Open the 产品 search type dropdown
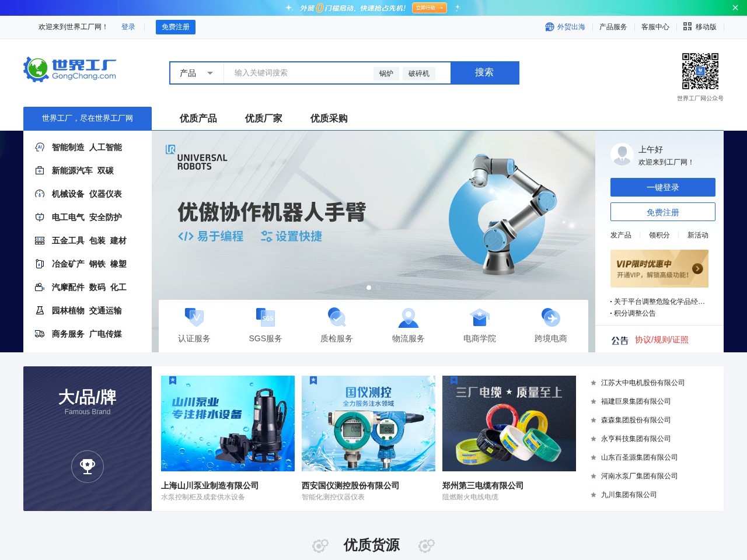This screenshot has width=747, height=560. [x=197, y=73]
